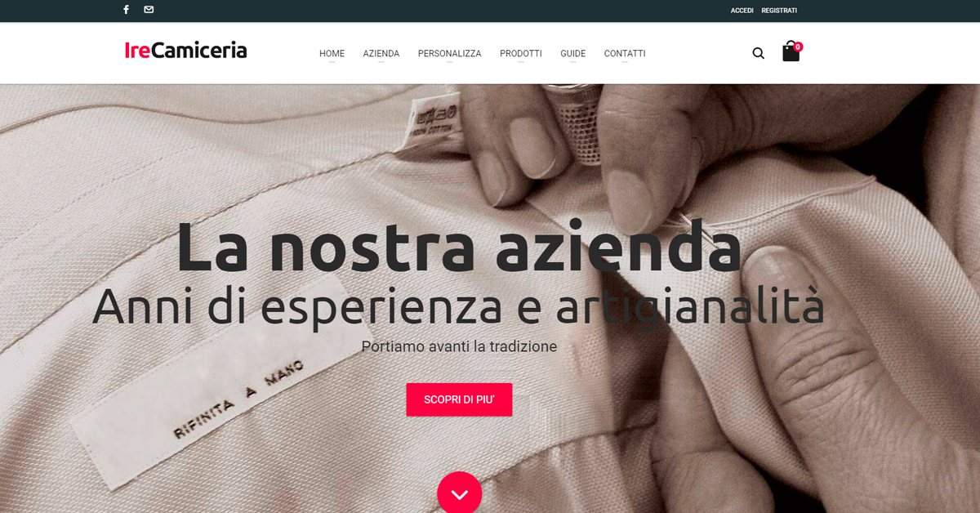Click the red cart item count badge
Image resolution: width=980 pixels, height=513 pixels.
[x=798, y=47]
